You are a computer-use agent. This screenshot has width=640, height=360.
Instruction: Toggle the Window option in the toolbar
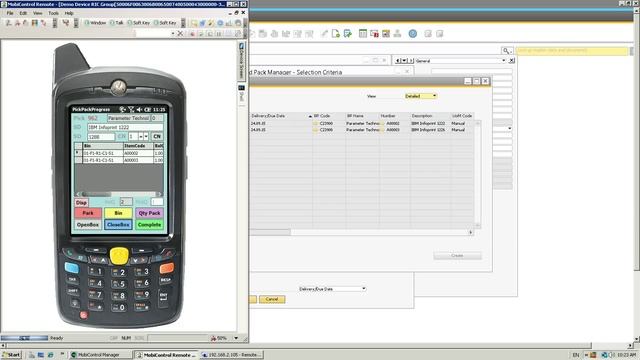click(95, 23)
